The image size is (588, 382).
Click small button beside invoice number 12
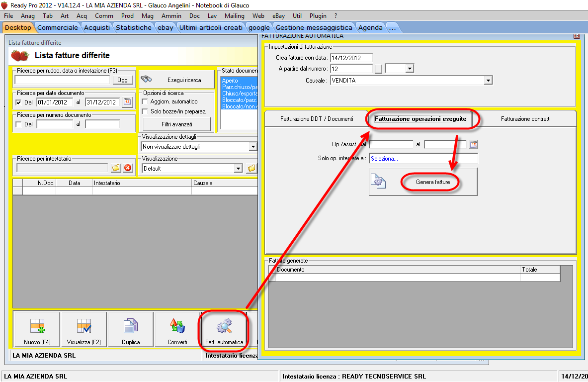pyautogui.click(x=378, y=69)
